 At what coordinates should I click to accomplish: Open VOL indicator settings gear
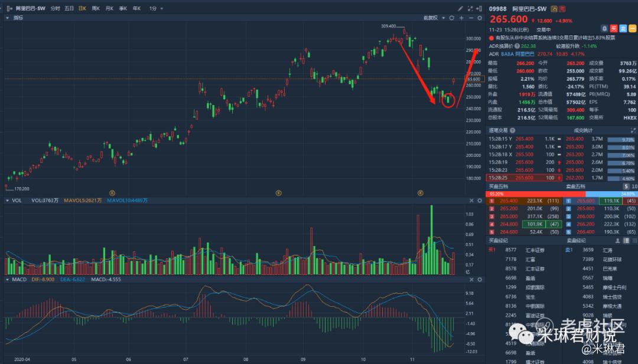pyautogui.click(x=480, y=201)
